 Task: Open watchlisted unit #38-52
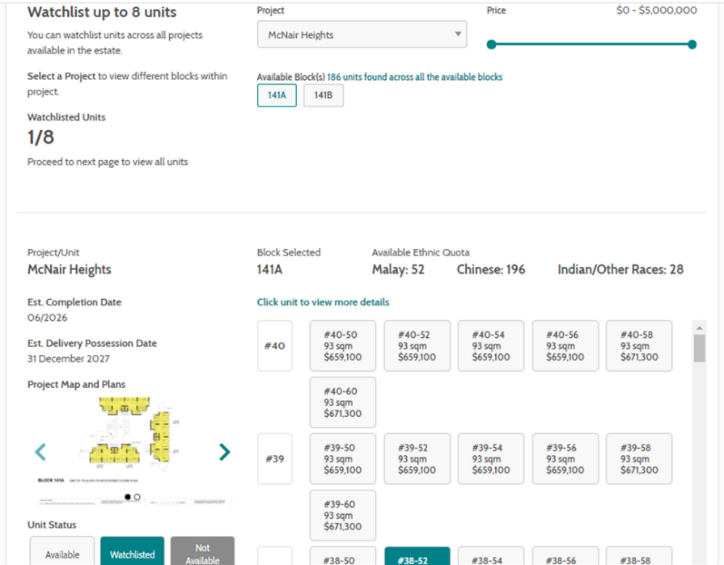(x=417, y=556)
